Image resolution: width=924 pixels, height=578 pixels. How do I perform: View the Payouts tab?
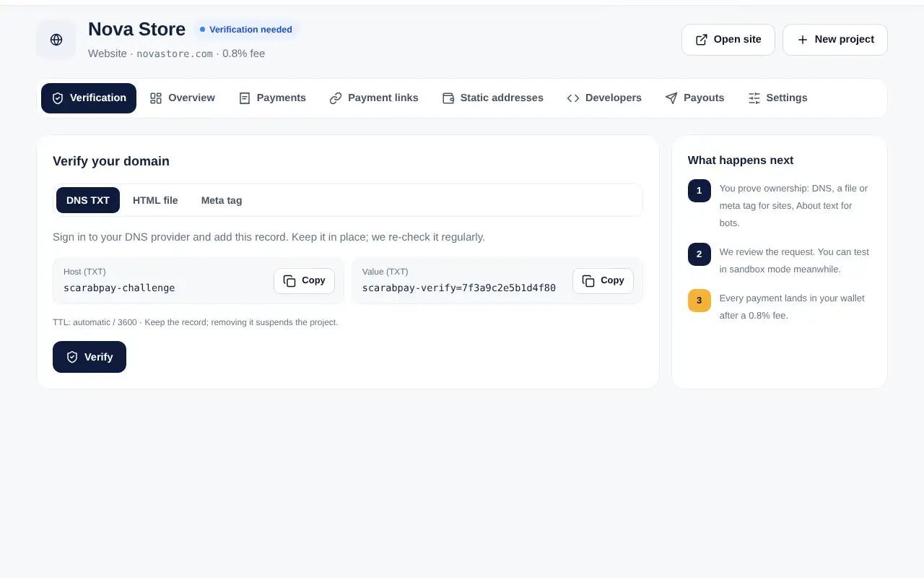coord(694,98)
